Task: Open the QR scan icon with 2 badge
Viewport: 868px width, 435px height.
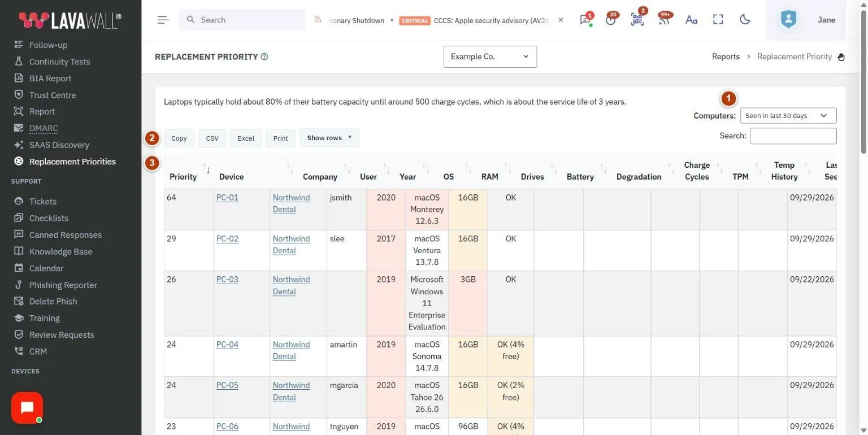Action: (637, 20)
